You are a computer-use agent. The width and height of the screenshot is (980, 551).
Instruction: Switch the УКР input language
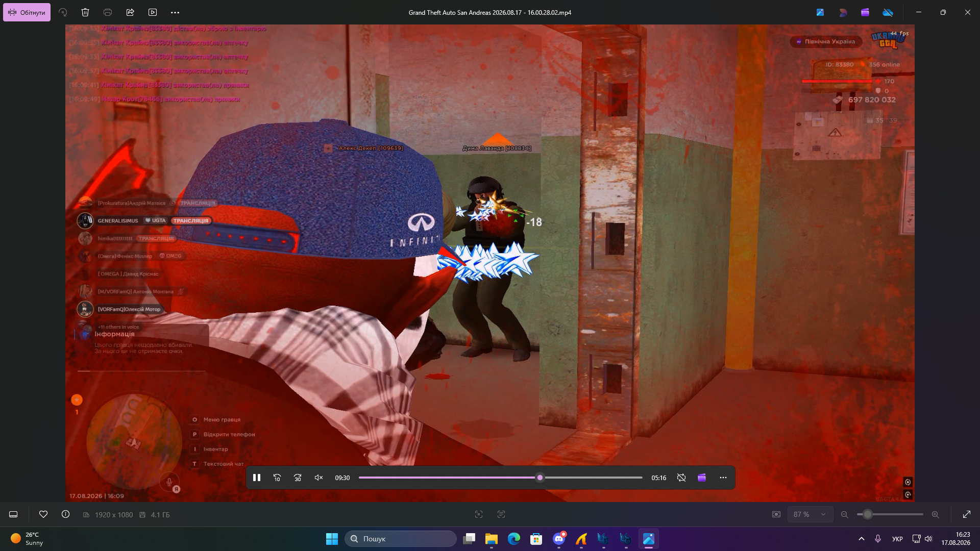pos(897,539)
